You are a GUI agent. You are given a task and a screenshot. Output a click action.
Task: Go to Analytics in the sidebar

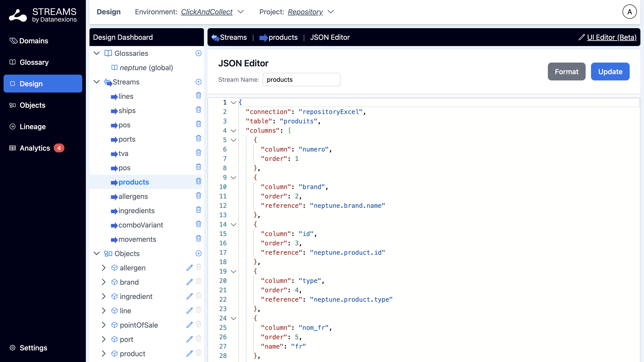(x=35, y=148)
